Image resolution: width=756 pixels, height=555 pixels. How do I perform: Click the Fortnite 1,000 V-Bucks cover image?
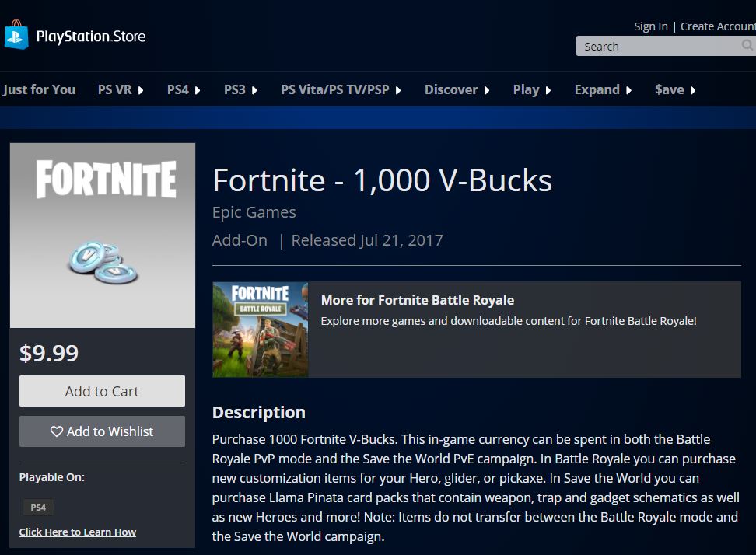pyautogui.click(x=103, y=236)
